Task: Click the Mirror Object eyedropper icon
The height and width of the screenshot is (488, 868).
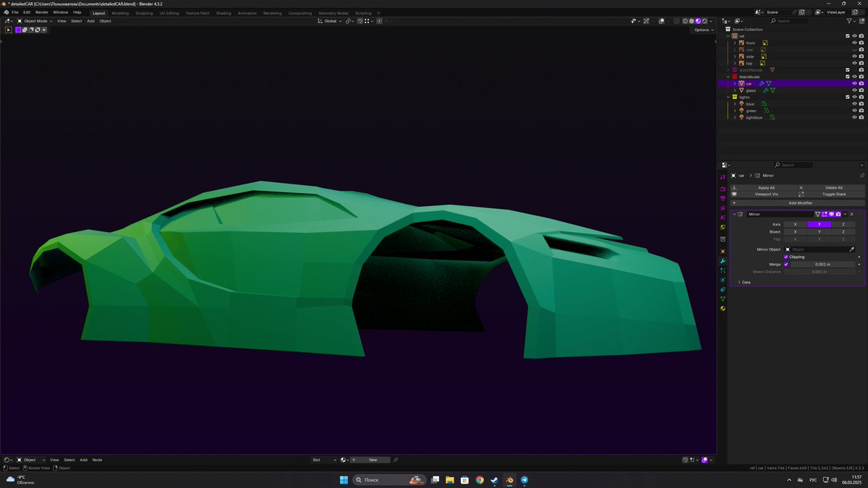Action: (x=851, y=249)
